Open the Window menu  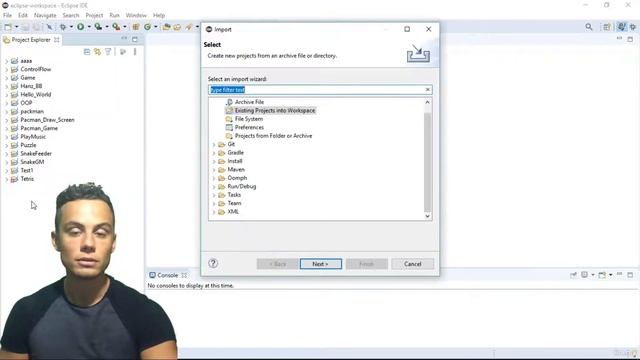[x=136, y=15]
